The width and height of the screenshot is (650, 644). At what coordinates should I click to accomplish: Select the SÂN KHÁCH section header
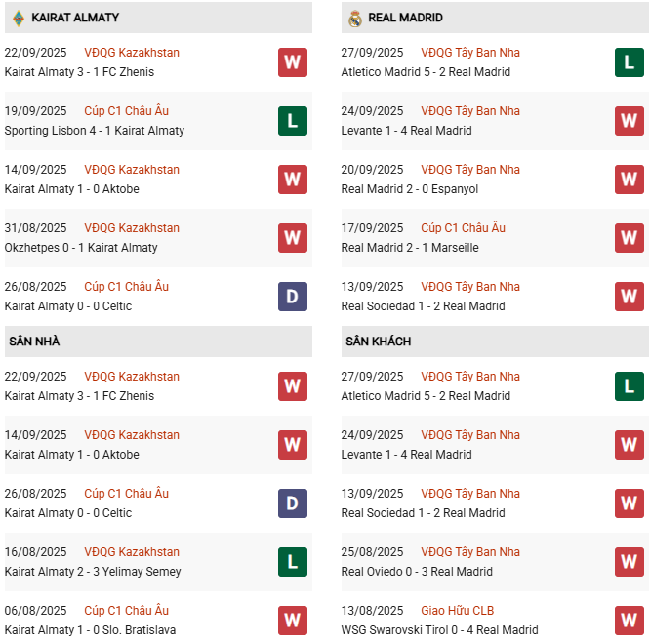point(378,342)
